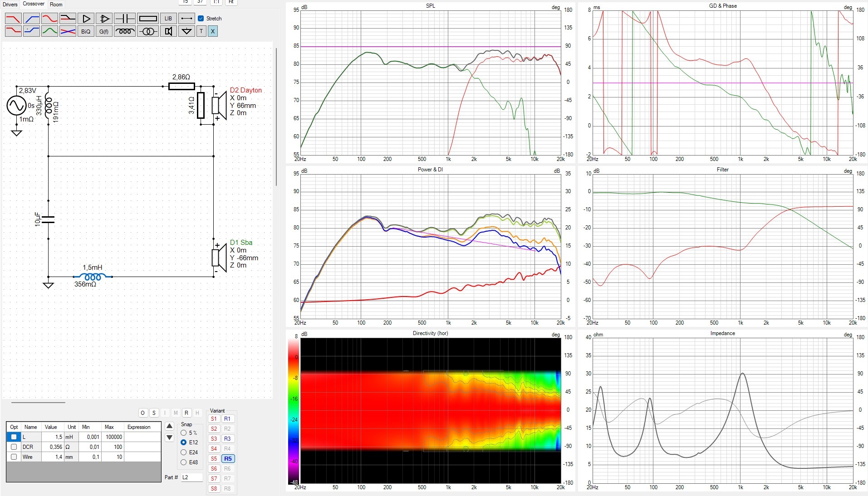Select the blue high-shelf filter icon
This screenshot has width=868, height=496.
[31, 31]
